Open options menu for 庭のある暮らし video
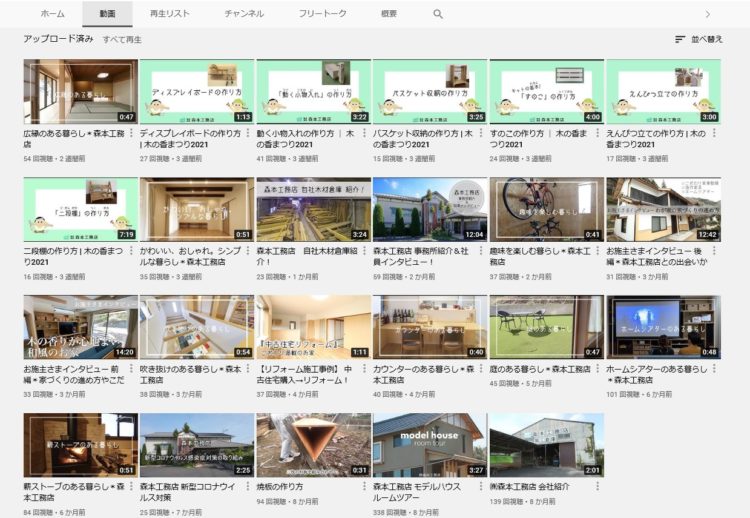 pos(598,369)
